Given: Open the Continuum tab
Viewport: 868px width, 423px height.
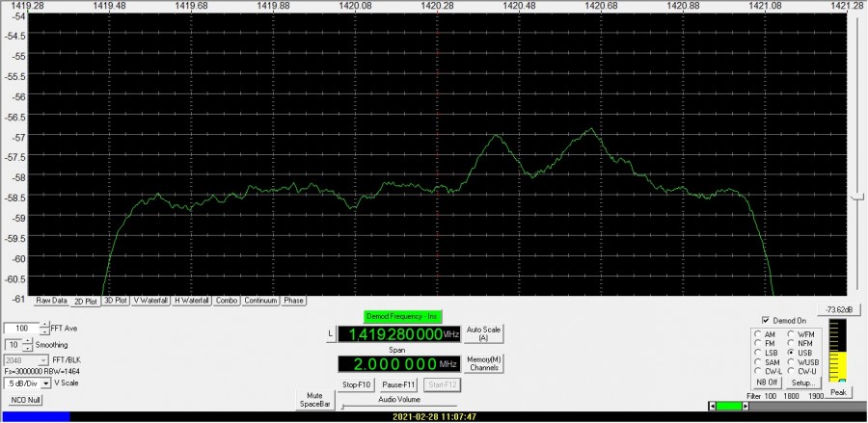Looking at the screenshot, I should [x=260, y=301].
